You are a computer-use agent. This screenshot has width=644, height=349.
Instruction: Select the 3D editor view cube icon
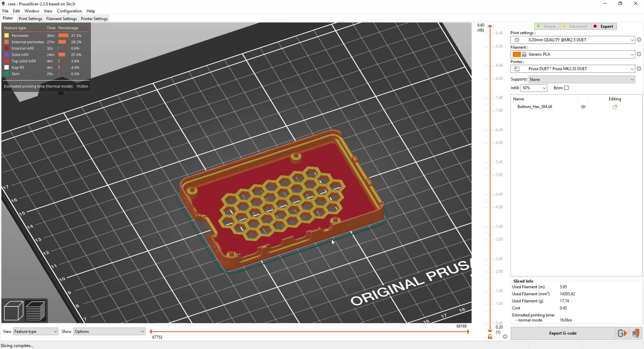(x=13, y=310)
